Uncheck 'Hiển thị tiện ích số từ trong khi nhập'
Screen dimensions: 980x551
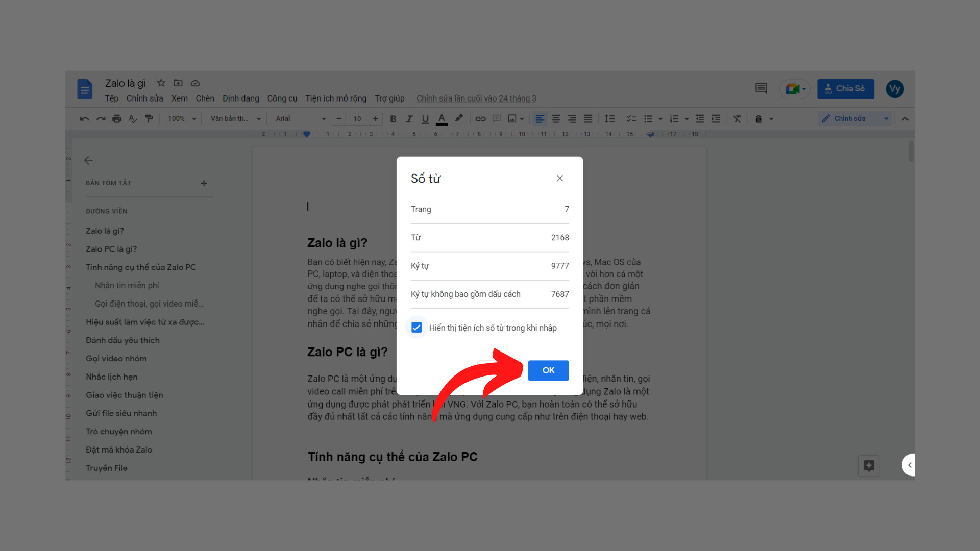pos(416,327)
